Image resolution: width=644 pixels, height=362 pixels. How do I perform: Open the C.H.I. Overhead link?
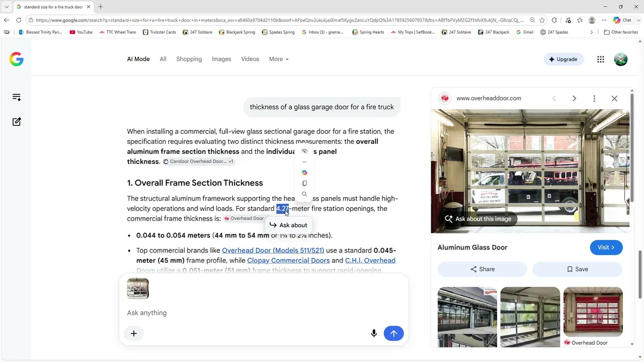(370, 260)
